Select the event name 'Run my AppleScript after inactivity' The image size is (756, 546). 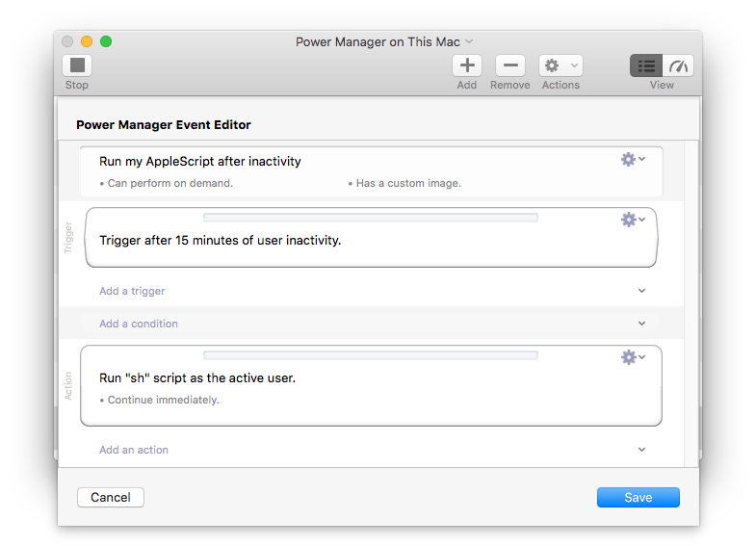point(200,162)
